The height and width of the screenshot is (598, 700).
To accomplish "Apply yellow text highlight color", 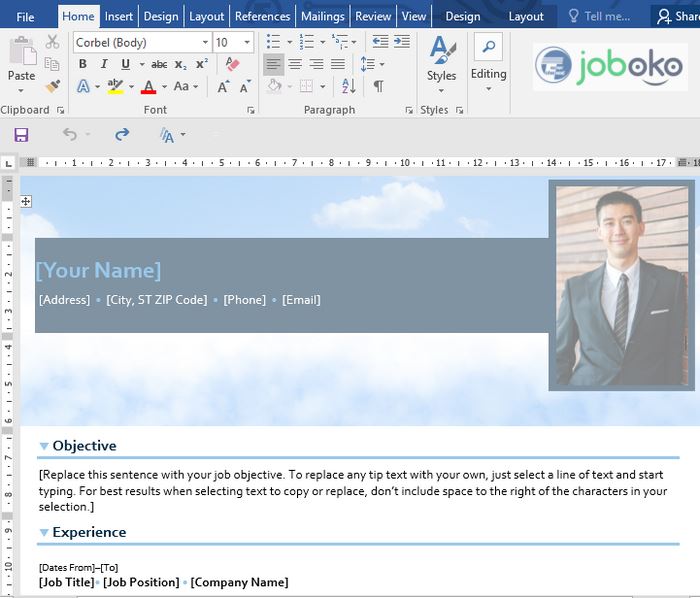I will click(x=115, y=86).
